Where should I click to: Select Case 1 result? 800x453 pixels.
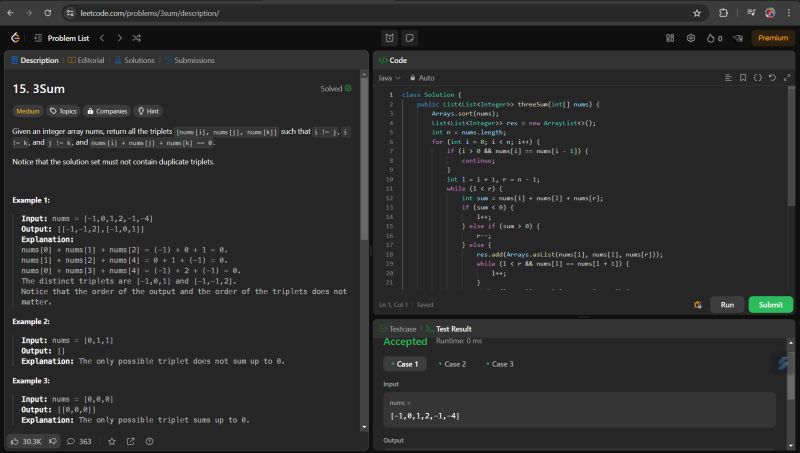405,364
